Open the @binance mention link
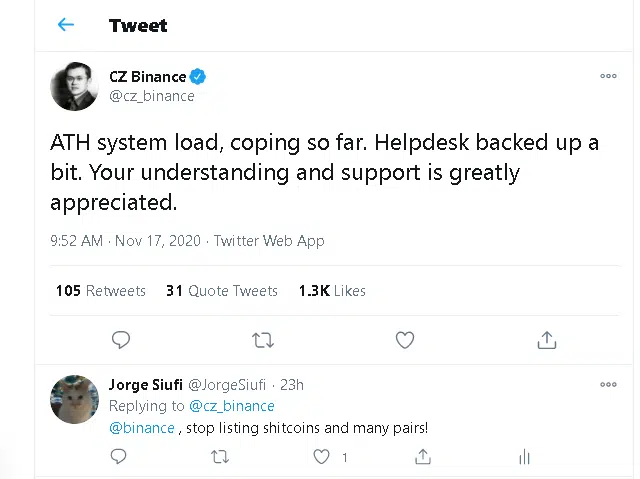 click(142, 428)
